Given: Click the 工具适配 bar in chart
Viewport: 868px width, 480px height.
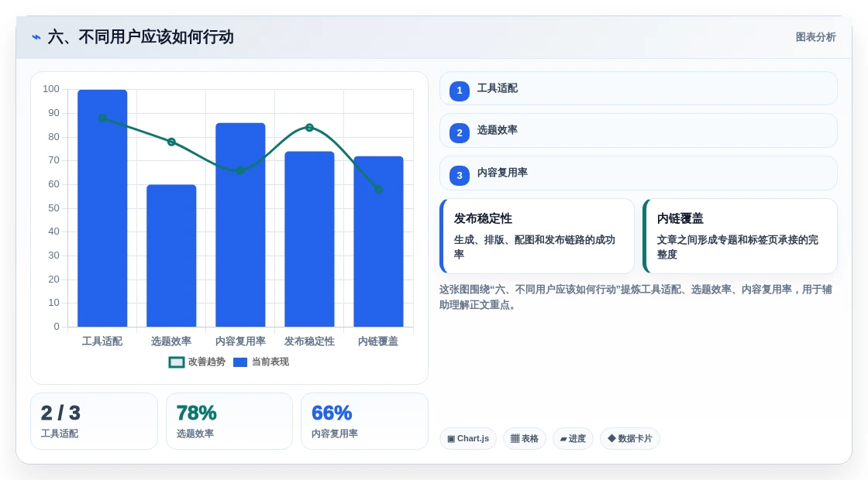Looking at the screenshot, I should (x=102, y=208).
